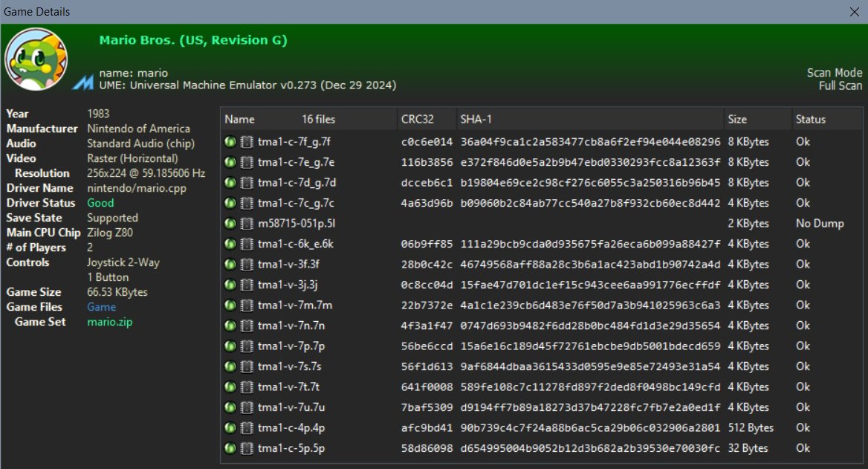Click green status icon for tma1-v-7s.7s
The width and height of the screenshot is (868, 469).
[x=230, y=366]
